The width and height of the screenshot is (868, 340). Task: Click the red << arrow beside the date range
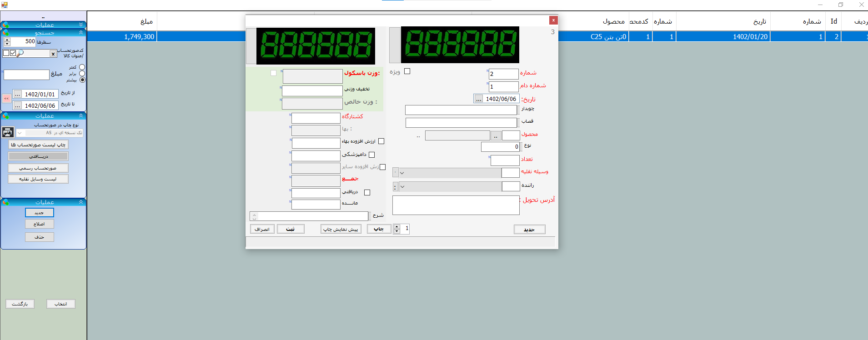[6, 98]
